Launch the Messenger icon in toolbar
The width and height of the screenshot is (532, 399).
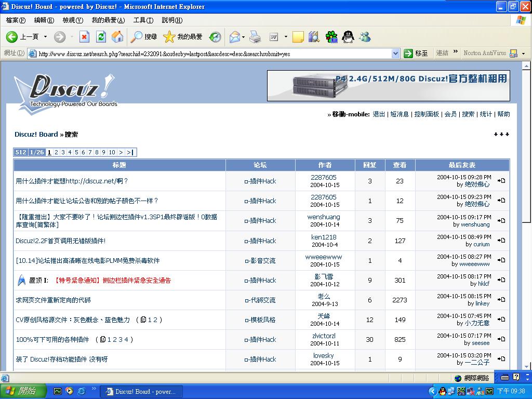point(365,37)
